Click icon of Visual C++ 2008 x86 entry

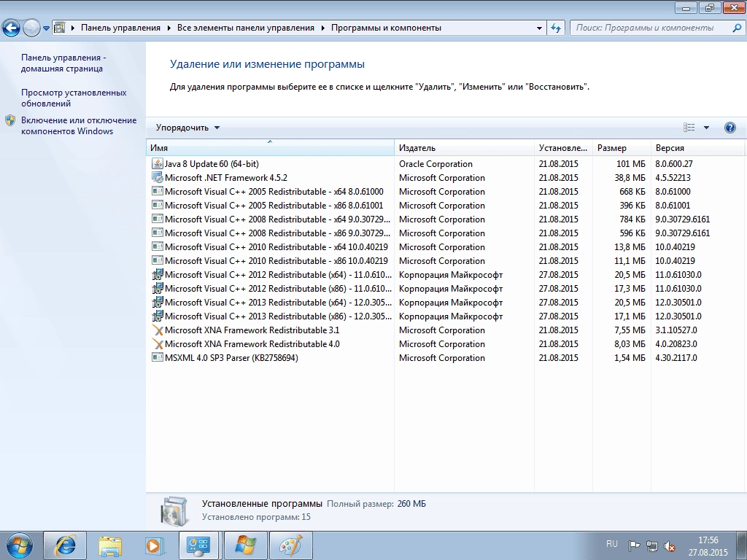click(158, 233)
